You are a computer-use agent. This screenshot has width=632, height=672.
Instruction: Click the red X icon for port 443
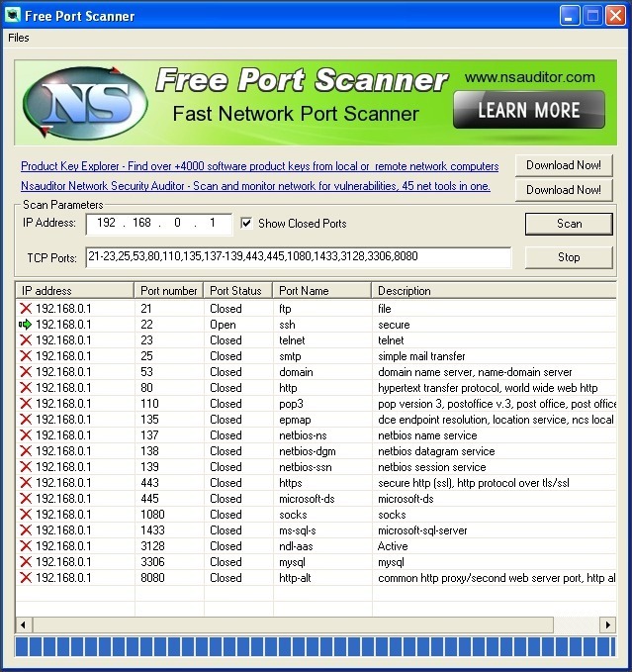pos(26,483)
